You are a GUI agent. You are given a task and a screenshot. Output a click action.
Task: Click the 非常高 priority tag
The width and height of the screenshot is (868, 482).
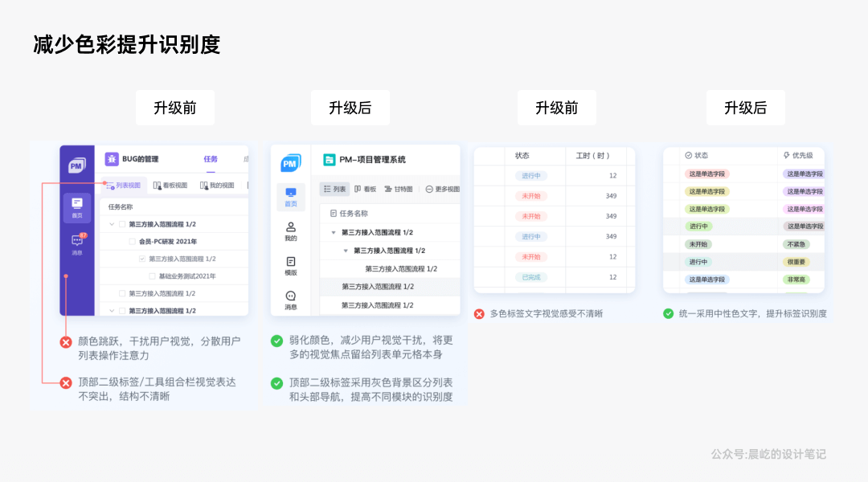click(x=796, y=280)
